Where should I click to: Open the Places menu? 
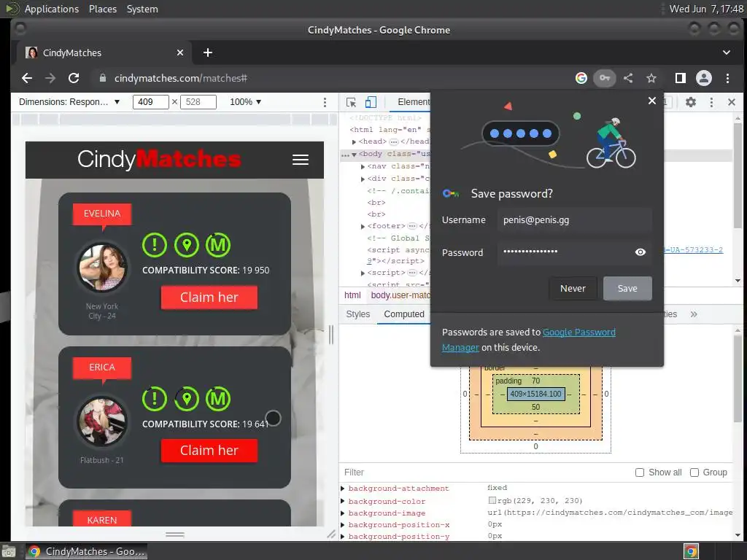pos(102,9)
